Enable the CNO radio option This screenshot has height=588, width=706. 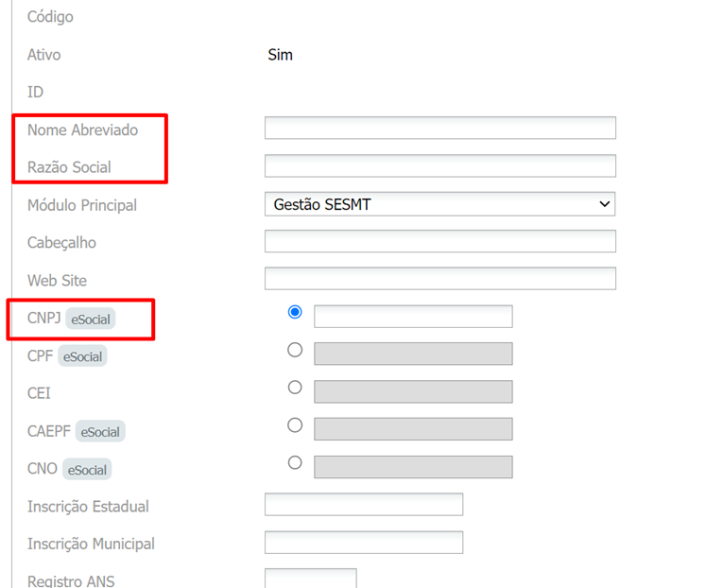coord(295,462)
